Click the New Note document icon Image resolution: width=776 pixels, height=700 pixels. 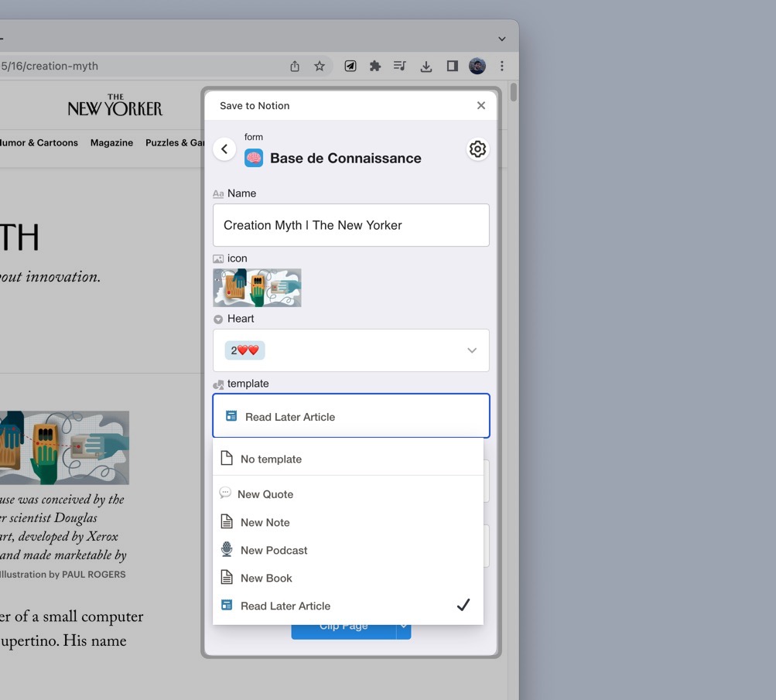click(227, 521)
